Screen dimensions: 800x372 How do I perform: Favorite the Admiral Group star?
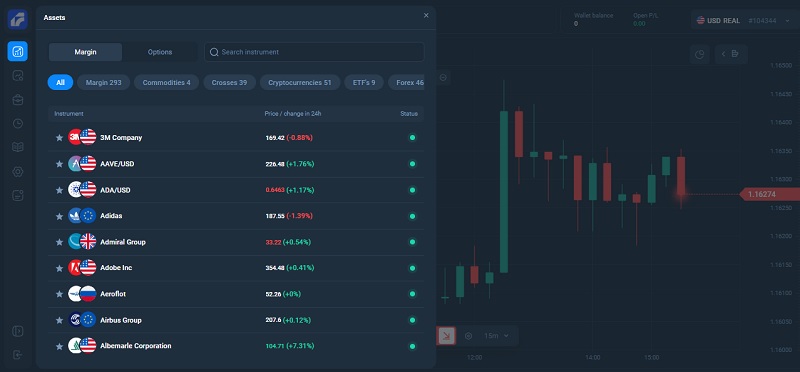pos(59,242)
